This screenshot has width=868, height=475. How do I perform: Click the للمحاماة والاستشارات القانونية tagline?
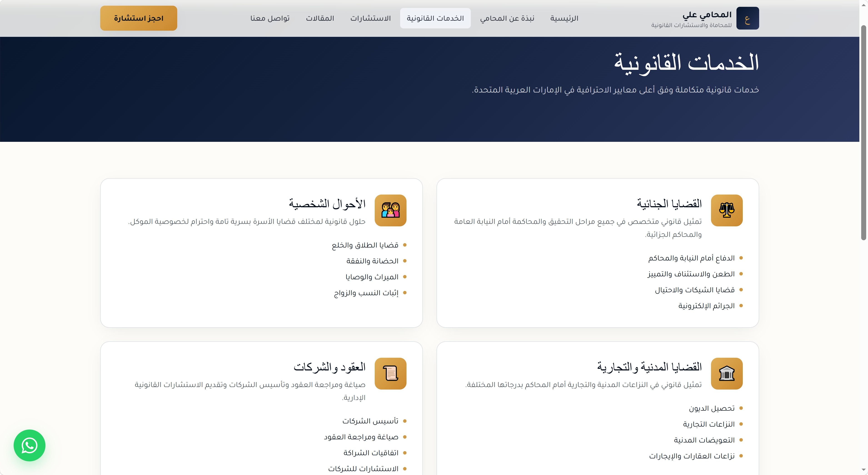(x=691, y=25)
